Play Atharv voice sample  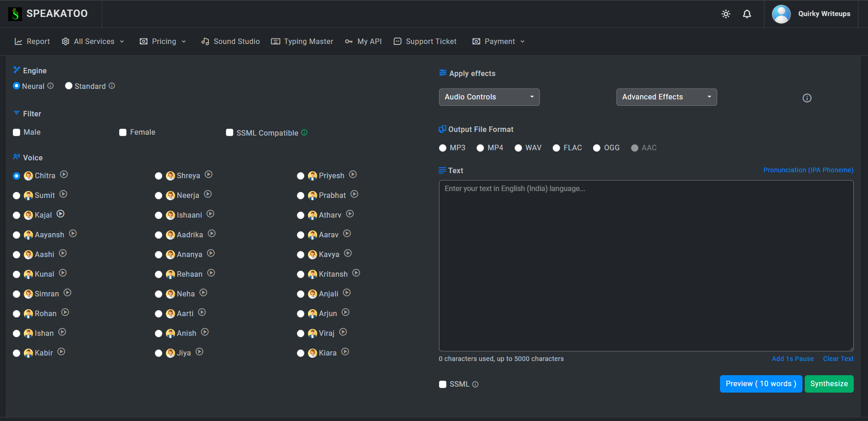(350, 214)
